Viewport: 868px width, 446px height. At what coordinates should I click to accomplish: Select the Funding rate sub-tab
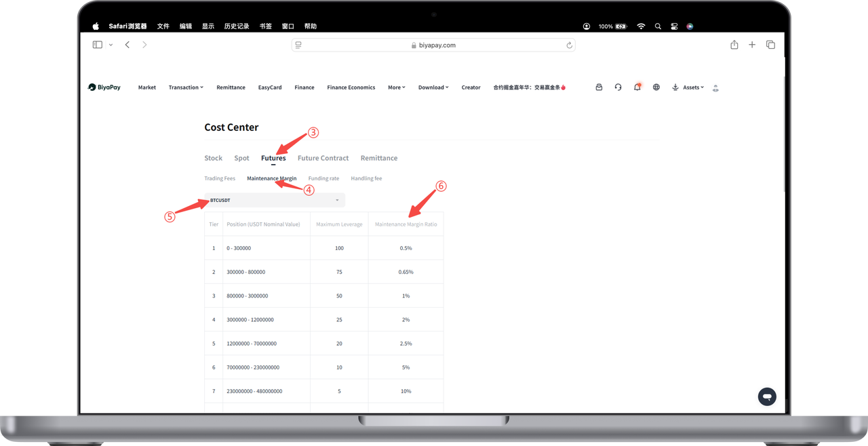point(323,178)
